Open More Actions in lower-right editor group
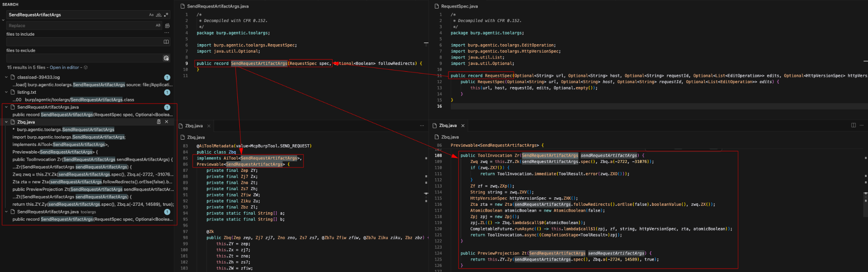This screenshot has width=868, height=272. click(861, 125)
